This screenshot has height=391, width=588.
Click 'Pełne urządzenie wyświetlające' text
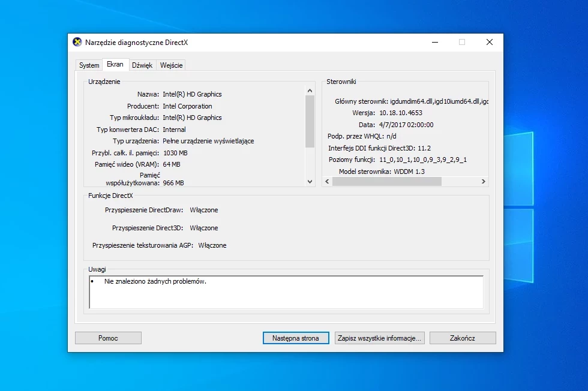pyautogui.click(x=208, y=141)
